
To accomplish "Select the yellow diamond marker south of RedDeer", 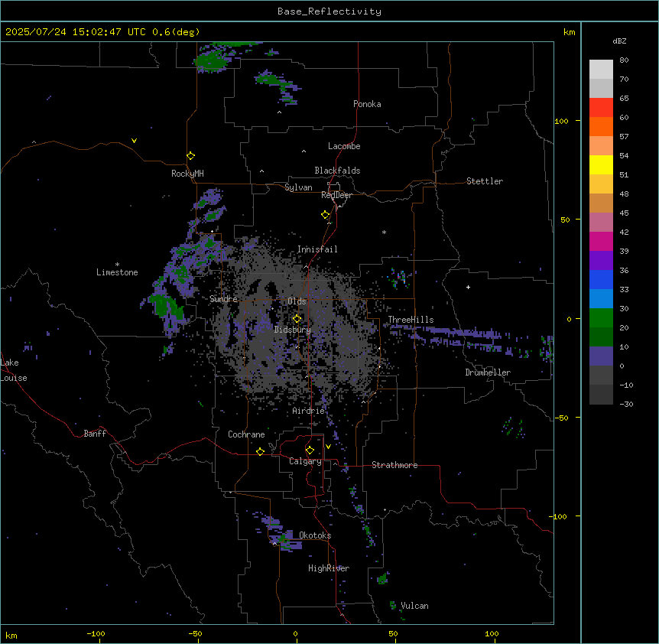I will click(x=326, y=215).
